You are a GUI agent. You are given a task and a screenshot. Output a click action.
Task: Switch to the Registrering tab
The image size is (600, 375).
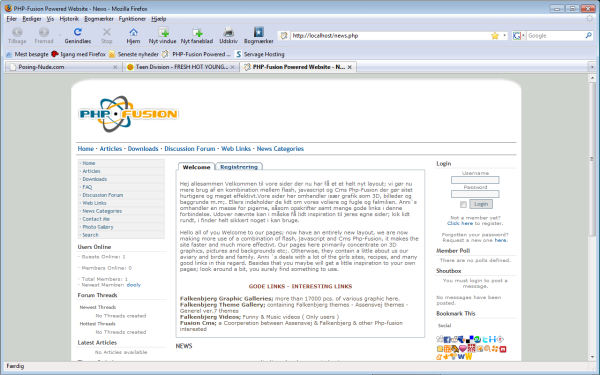click(239, 167)
